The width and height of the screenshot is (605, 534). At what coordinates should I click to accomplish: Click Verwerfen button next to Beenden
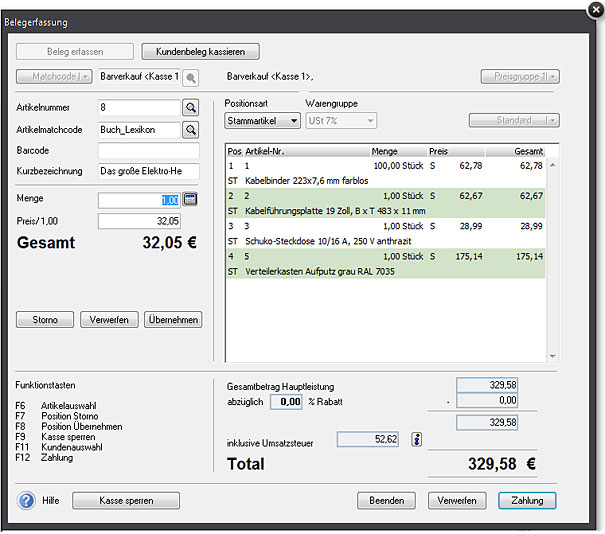(457, 500)
